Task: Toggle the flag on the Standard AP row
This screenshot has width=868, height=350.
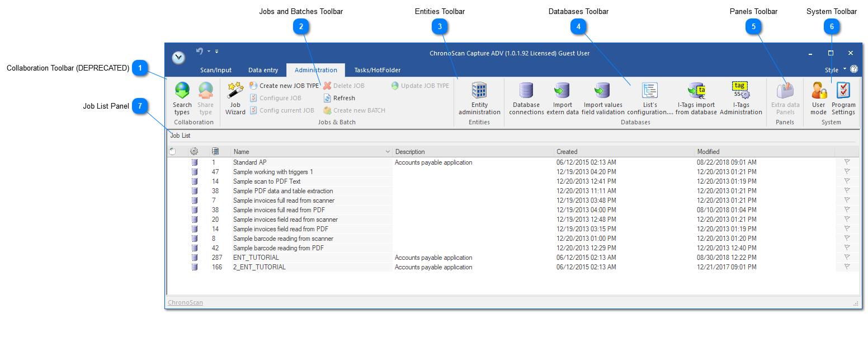Action: point(847,162)
